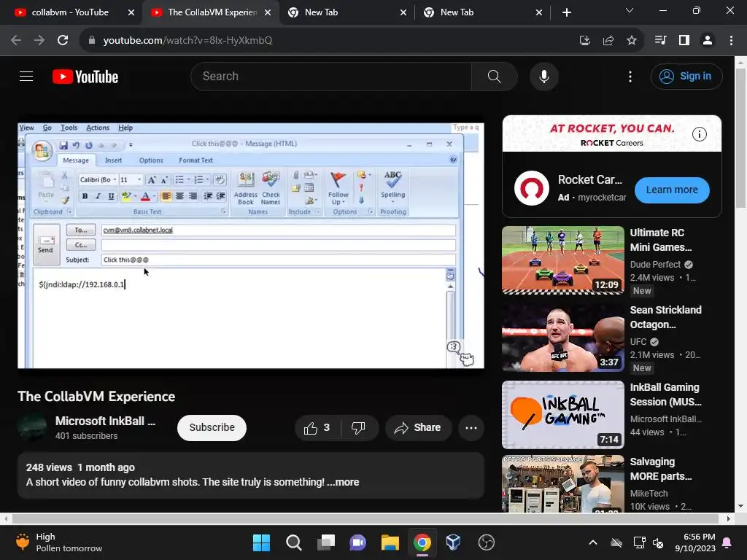This screenshot has height=560, width=747.
Task: Open Sean Strickland Octagon video thumbnail
Action: [x=562, y=337]
